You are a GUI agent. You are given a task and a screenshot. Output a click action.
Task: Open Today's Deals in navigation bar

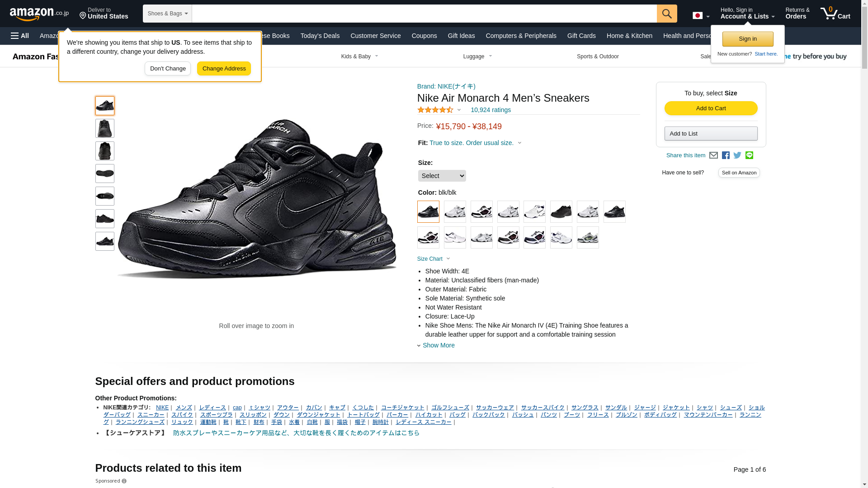(320, 36)
